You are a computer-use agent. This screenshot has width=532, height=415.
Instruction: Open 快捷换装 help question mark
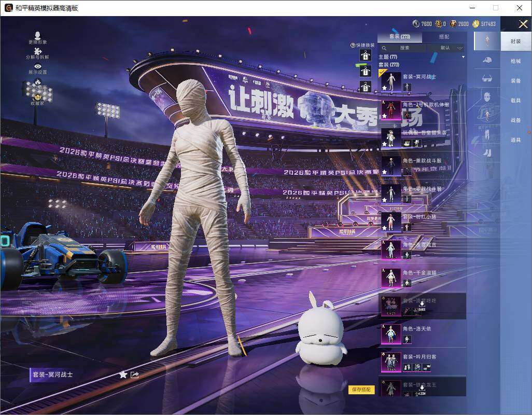[x=353, y=45]
